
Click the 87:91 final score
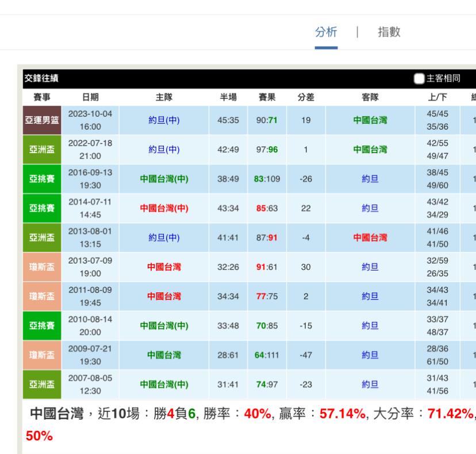pos(267,238)
